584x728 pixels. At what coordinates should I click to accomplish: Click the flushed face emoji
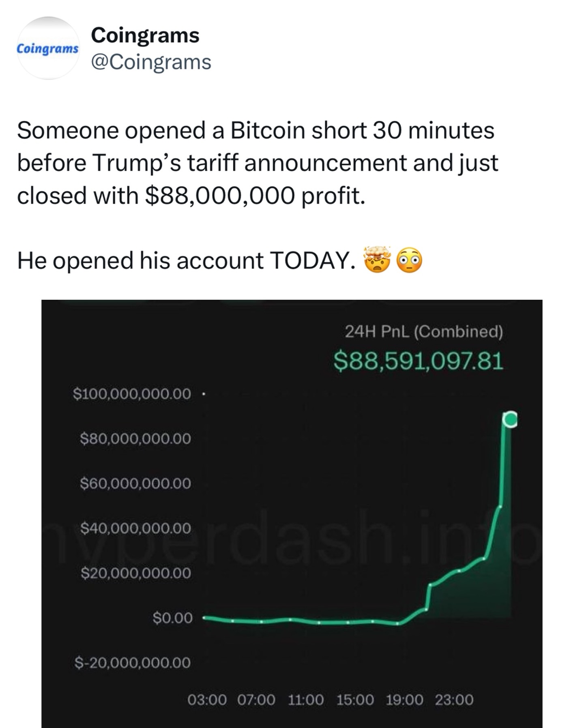click(409, 260)
